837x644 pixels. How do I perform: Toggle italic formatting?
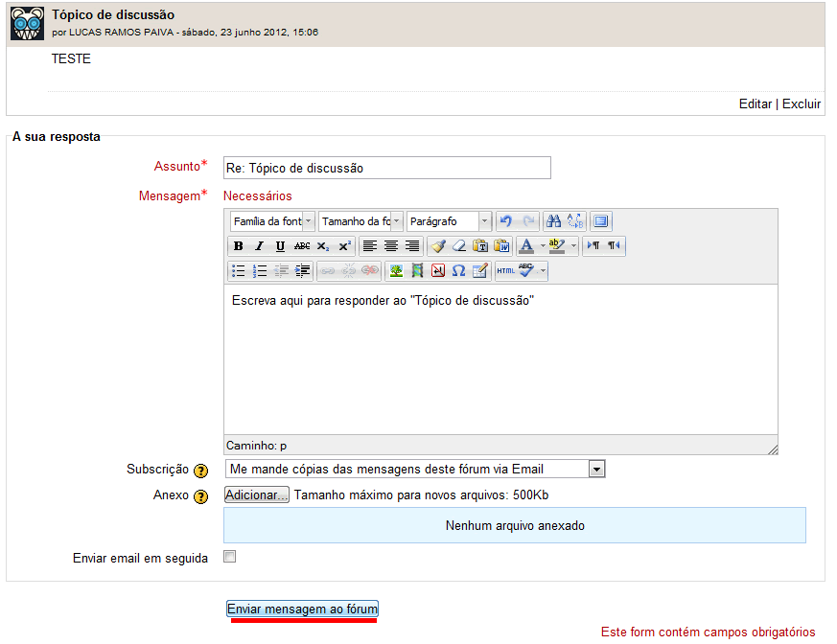(260, 246)
